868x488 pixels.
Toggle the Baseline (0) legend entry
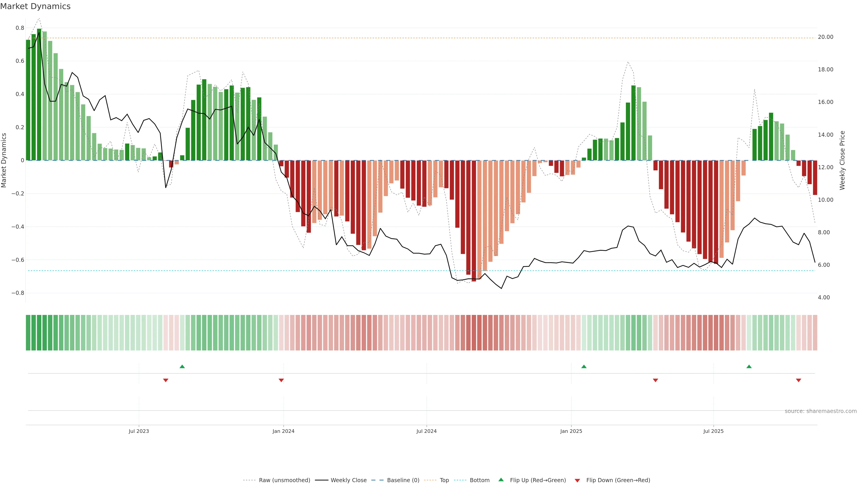403,480
